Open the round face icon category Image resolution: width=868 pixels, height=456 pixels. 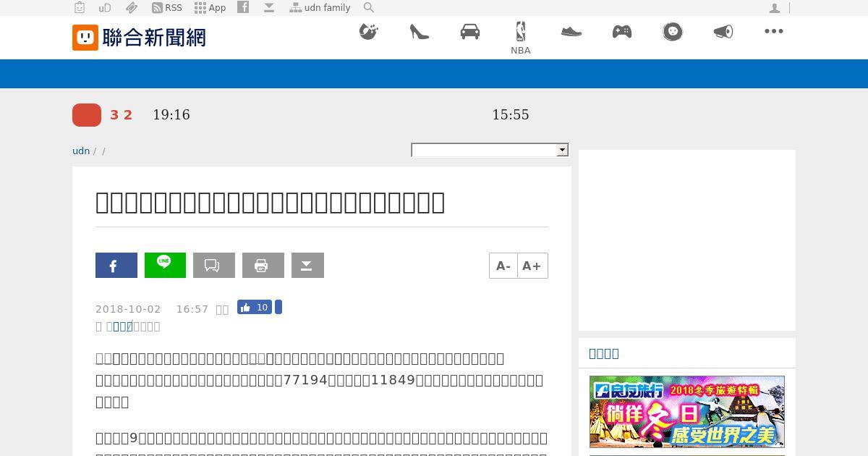coord(673,32)
